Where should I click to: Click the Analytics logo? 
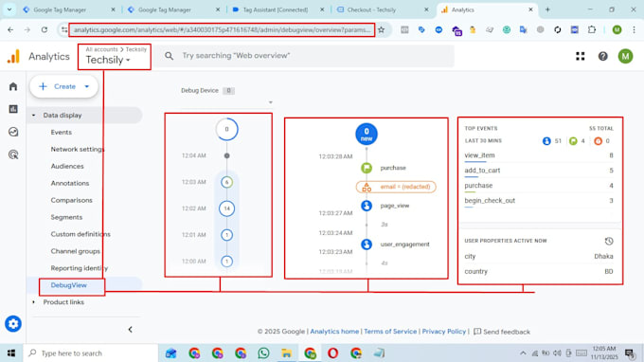click(x=13, y=56)
